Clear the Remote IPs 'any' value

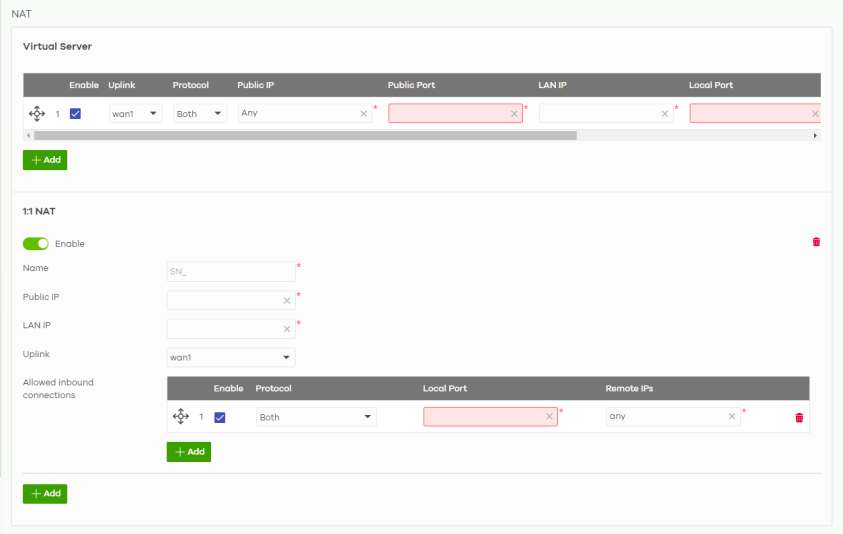[x=732, y=417]
